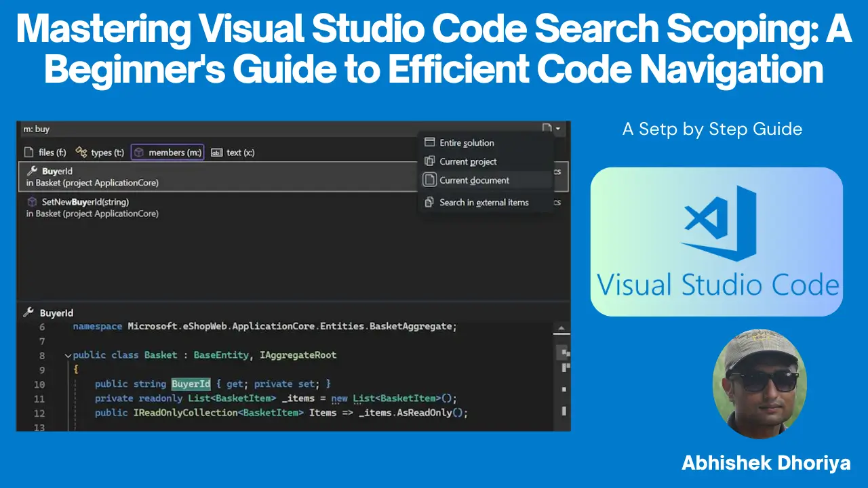Image resolution: width=868 pixels, height=488 pixels.
Task: Click the author profile photo
Action: coord(759,384)
